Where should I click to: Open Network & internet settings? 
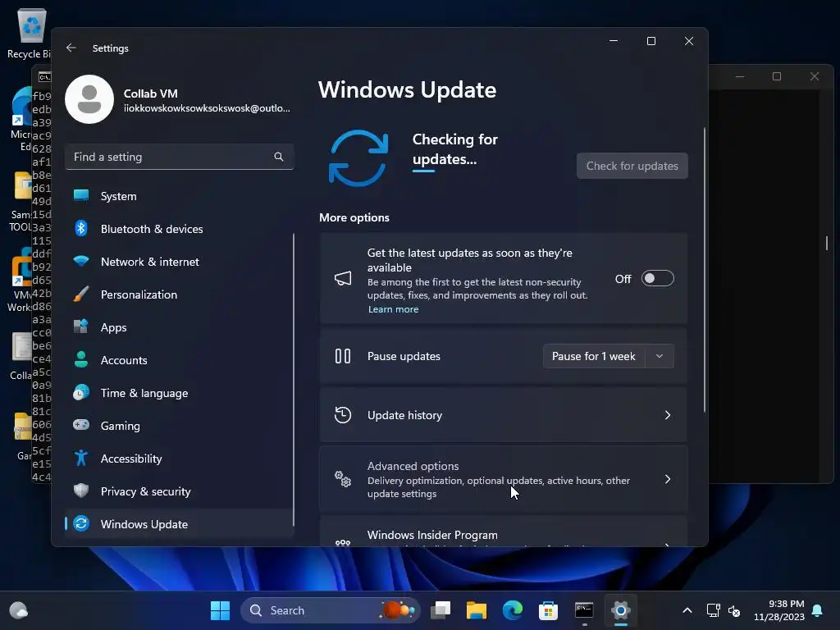tap(179, 262)
